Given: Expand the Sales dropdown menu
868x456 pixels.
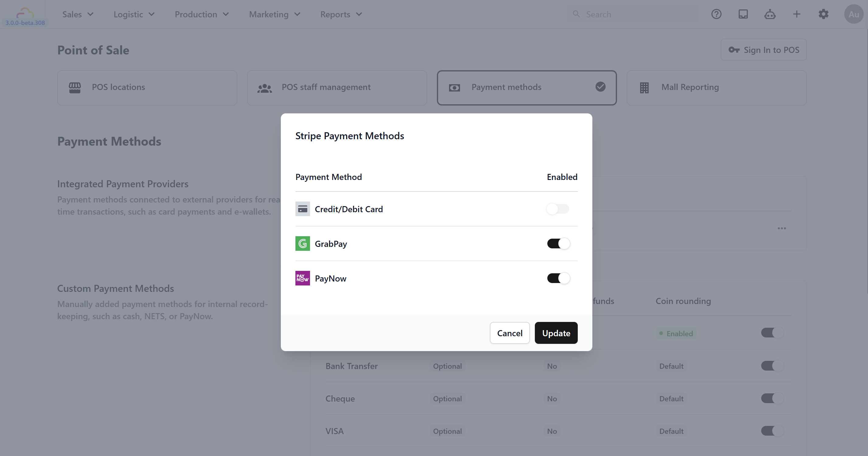Looking at the screenshot, I should (x=78, y=14).
